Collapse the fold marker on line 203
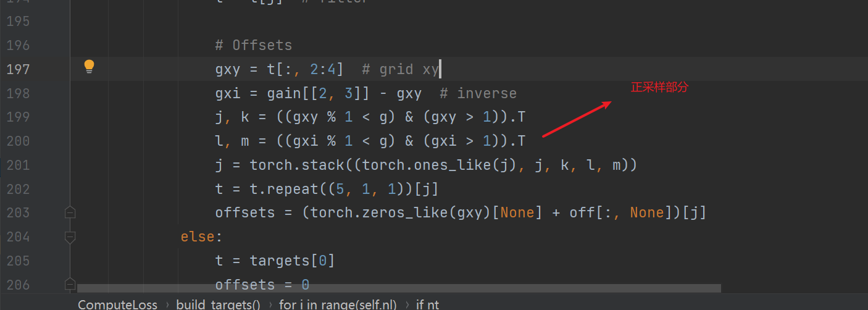The image size is (868, 310). 70,212
